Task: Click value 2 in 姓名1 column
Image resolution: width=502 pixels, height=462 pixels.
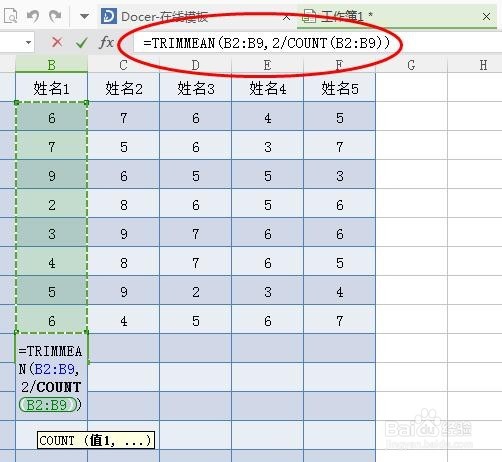Action: pos(52,205)
